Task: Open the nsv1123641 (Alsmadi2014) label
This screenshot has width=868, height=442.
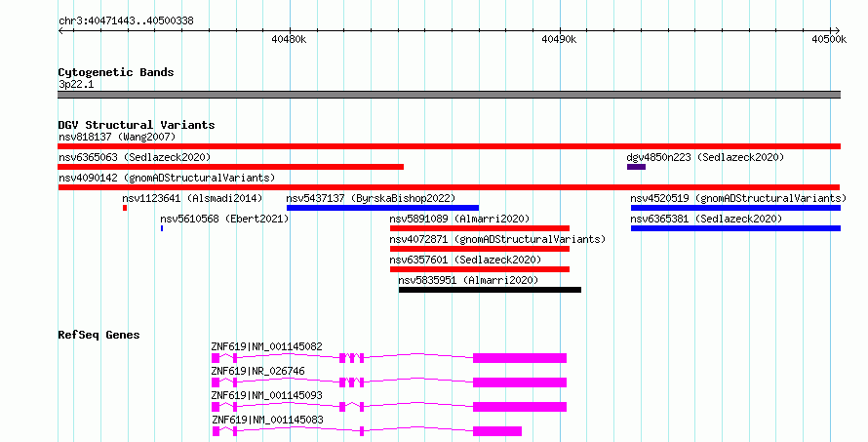Action: pos(192,198)
